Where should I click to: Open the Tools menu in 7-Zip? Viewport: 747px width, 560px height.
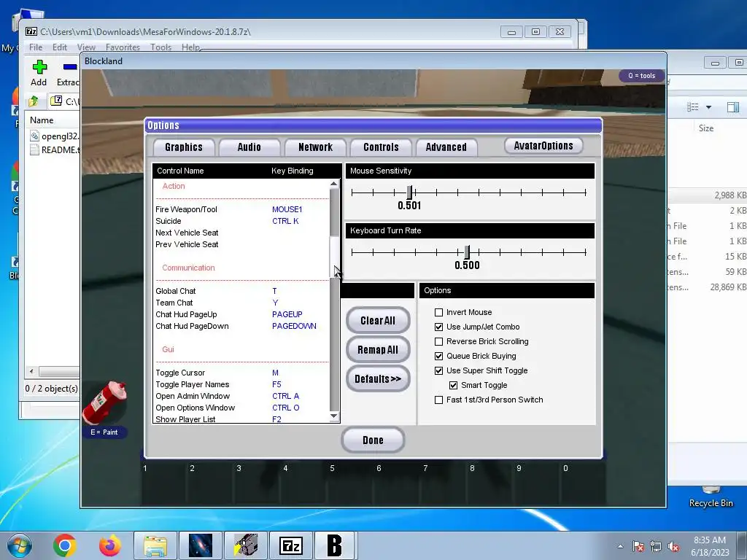[x=160, y=47]
